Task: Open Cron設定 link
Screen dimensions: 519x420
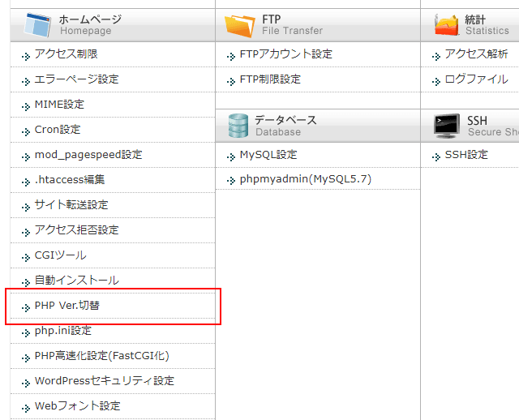Action: 58,130
